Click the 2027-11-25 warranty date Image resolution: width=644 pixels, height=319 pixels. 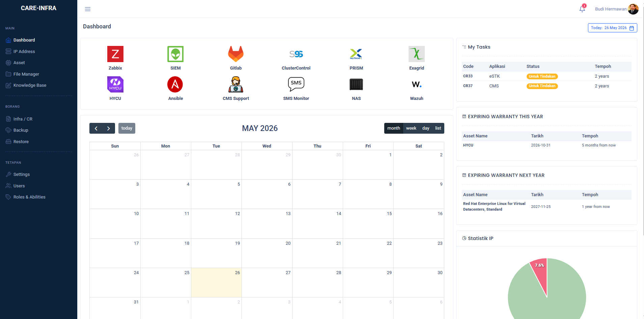pos(541,207)
